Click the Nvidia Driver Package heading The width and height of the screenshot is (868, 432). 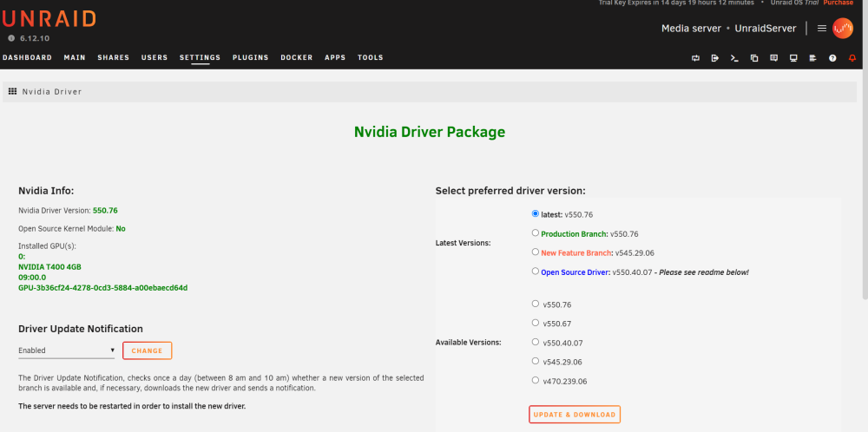[x=430, y=132]
